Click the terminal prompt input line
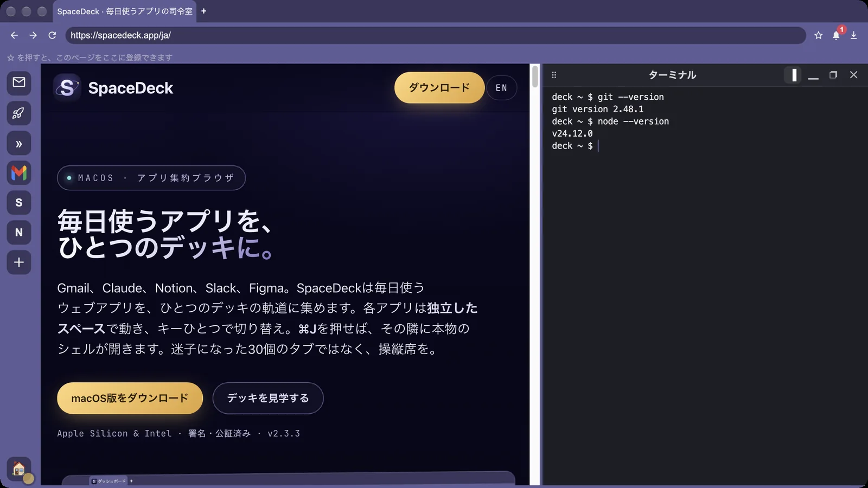 click(705, 146)
